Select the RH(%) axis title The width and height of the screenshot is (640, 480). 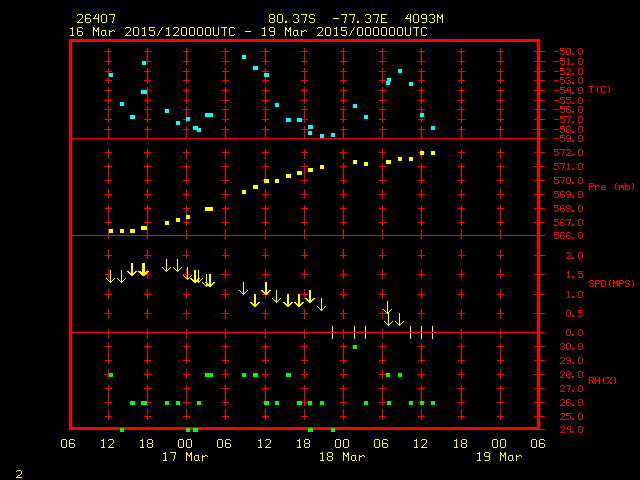click(x=603, y=381)
